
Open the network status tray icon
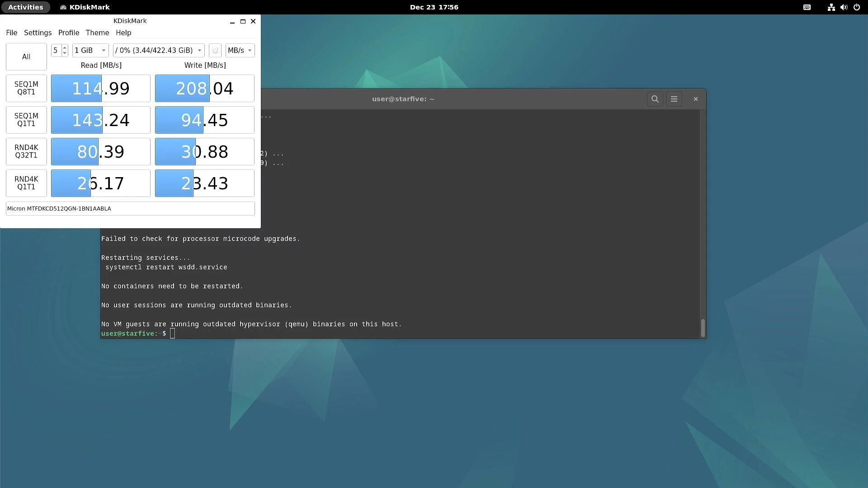831,7
